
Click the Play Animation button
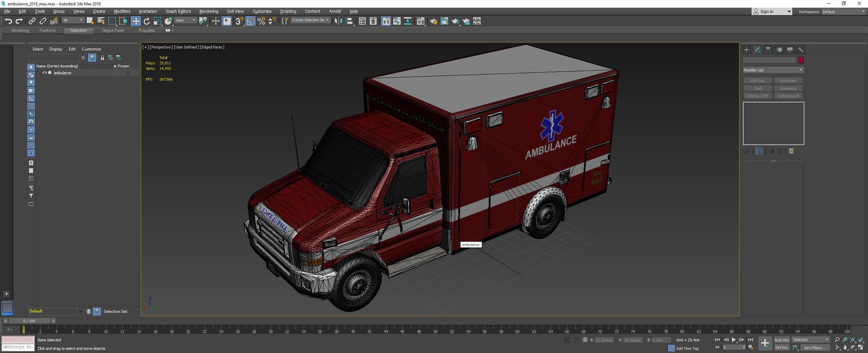(734, 340)
